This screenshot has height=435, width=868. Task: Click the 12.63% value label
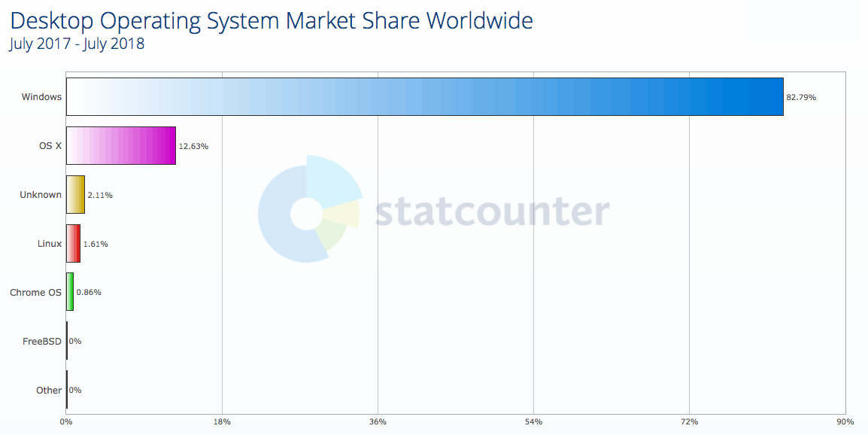[193, 146]
